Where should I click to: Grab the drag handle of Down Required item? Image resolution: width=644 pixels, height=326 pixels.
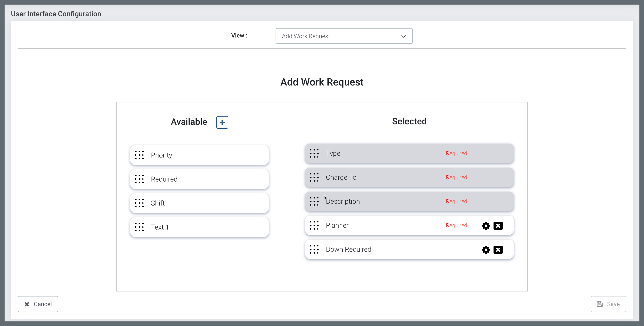314,249
